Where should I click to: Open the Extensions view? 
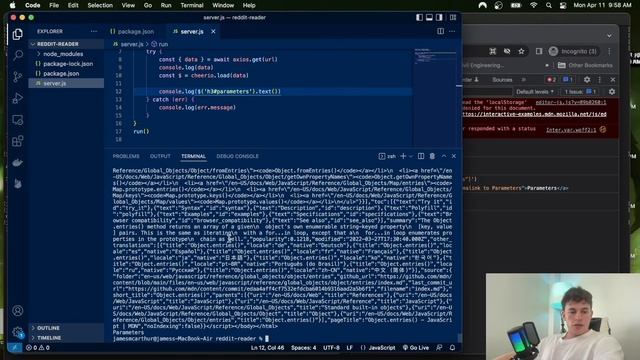click(18, 141)
